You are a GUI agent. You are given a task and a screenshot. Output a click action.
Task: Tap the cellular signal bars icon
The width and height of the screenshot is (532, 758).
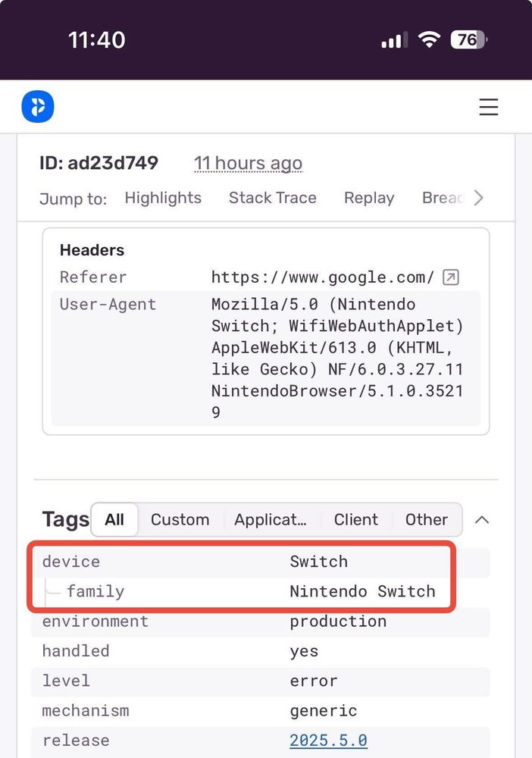(x=394, y=39)
